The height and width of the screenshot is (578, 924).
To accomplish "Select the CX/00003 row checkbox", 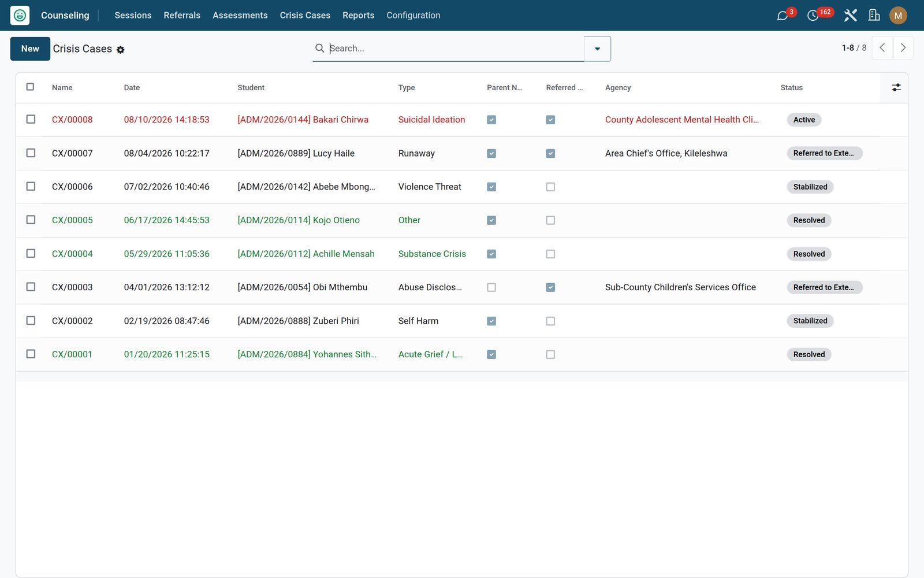I will (31, 287).
